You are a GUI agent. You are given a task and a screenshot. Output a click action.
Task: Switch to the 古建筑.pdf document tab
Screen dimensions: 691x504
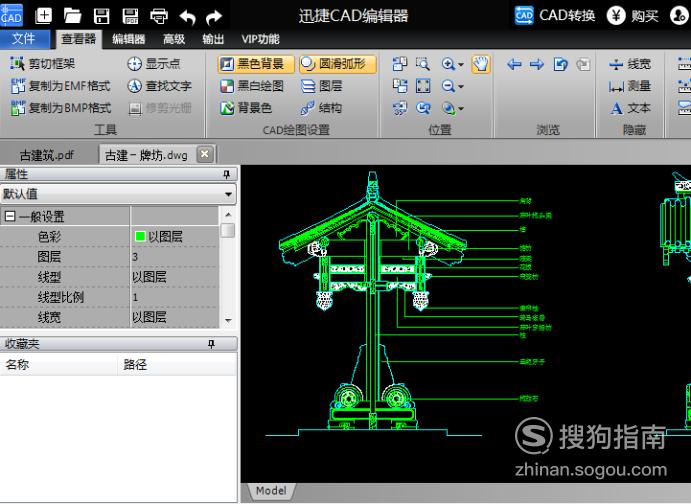[x=47, y=155]
